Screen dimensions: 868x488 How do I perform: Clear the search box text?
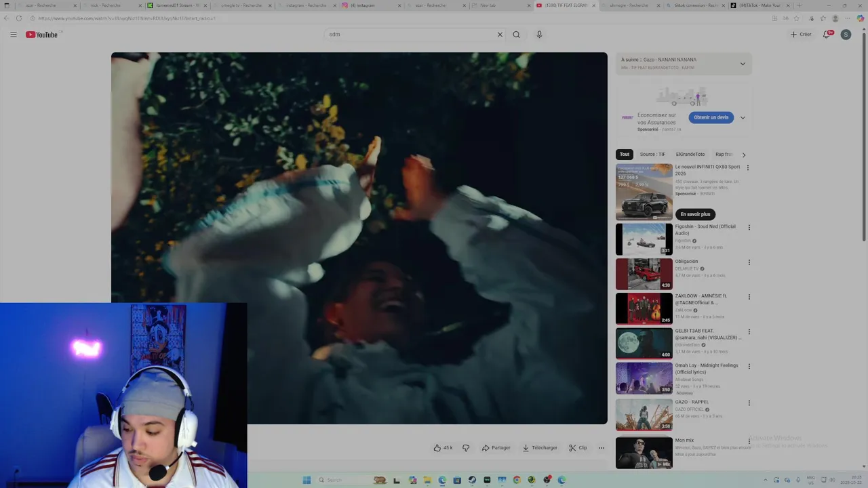pos(500,35)
